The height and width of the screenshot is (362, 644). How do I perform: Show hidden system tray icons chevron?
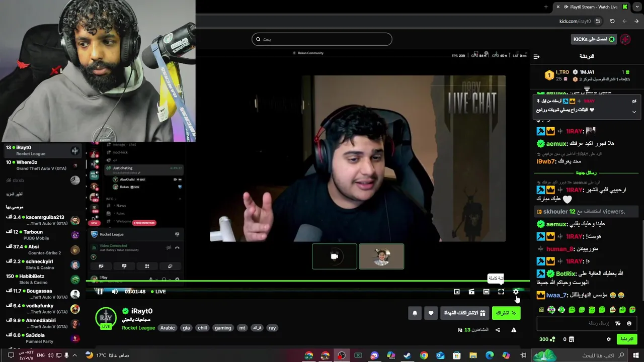(x=75, y=355)
